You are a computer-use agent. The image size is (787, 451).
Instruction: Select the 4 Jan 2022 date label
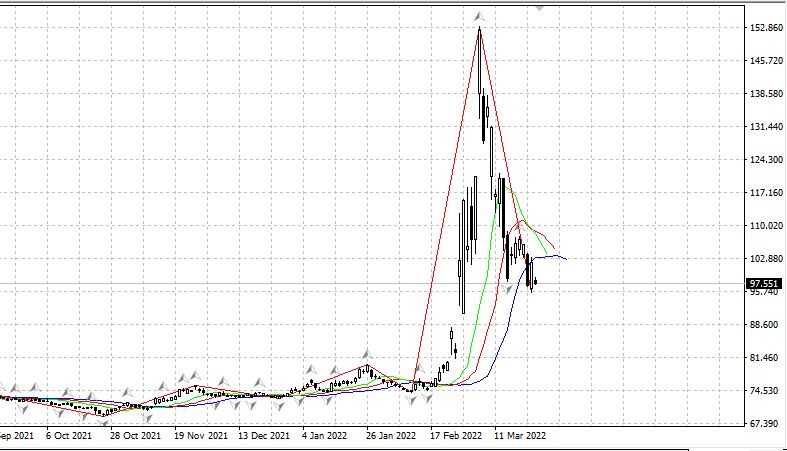tap(324, 435)
